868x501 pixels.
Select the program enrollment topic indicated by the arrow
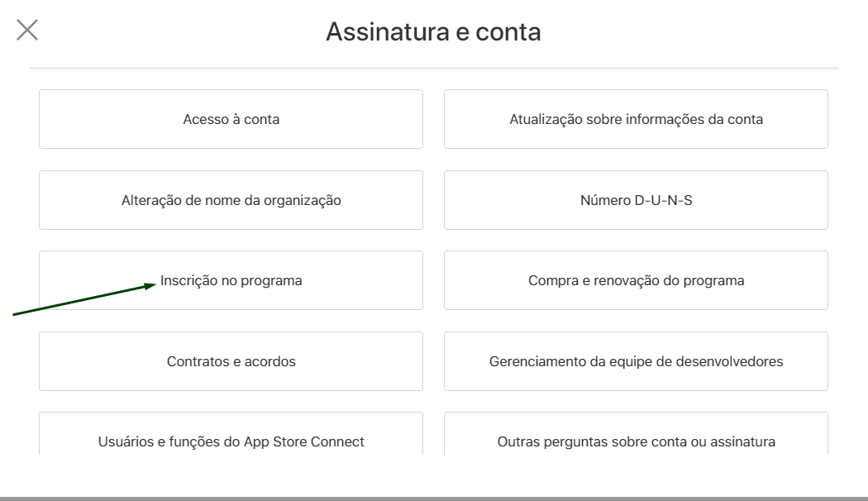231,280
